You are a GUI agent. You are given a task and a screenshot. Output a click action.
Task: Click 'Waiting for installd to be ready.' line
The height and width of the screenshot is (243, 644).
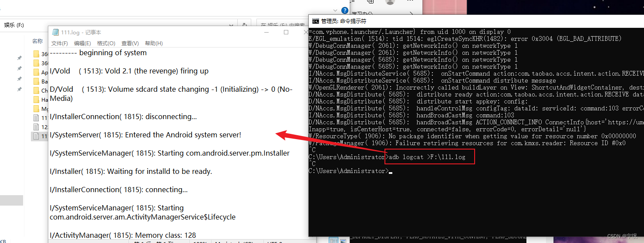[131, 171]
